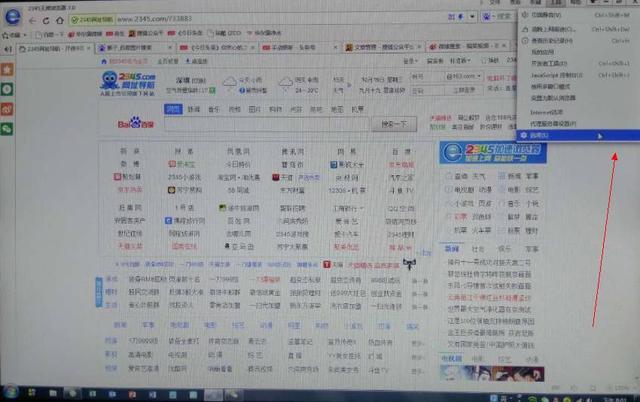Open the 登录 dropdown at page top
This screenshot has width=640, height=402.
[x=410, y=61]
